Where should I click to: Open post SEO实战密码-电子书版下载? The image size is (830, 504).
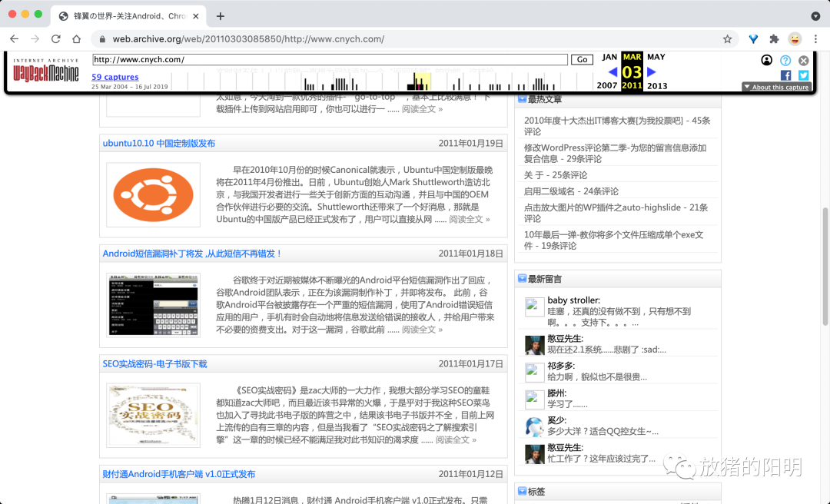pyautogui.click(x=154, y=363)
